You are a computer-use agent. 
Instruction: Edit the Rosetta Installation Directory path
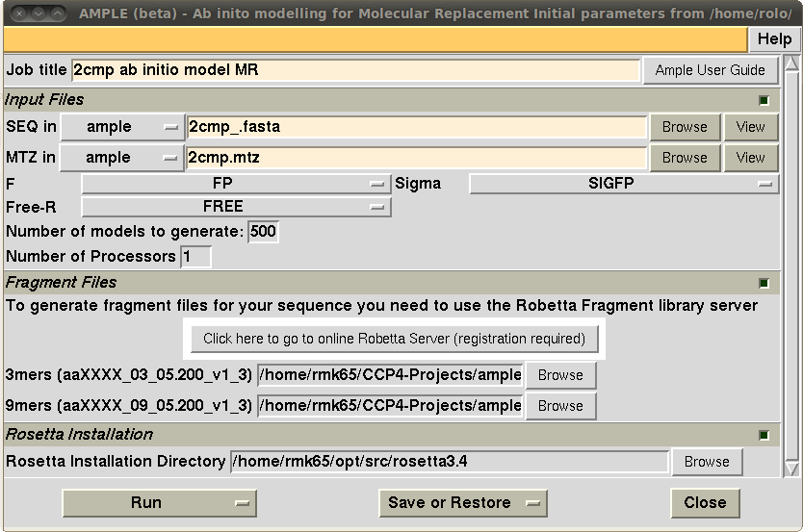tap(450, 462)
